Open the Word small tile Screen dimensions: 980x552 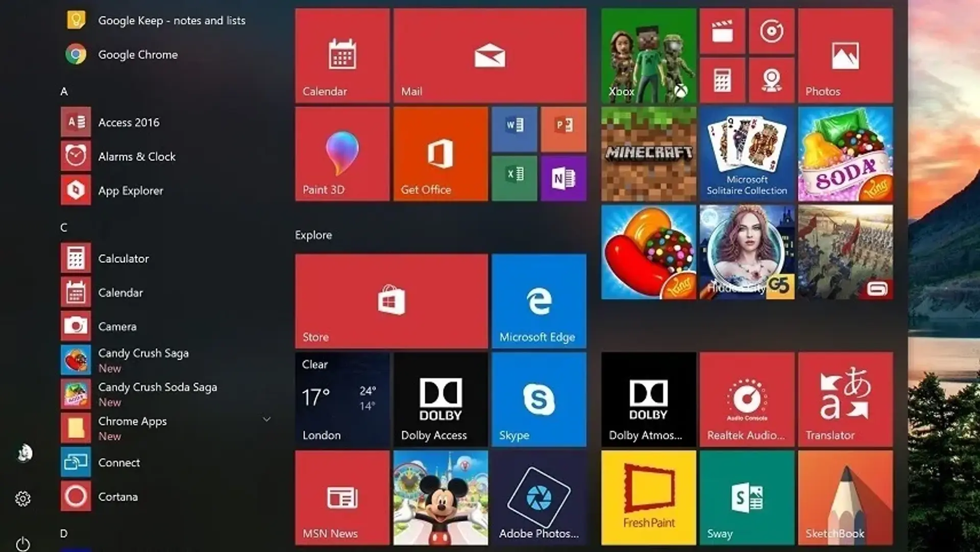coord(514,129)
